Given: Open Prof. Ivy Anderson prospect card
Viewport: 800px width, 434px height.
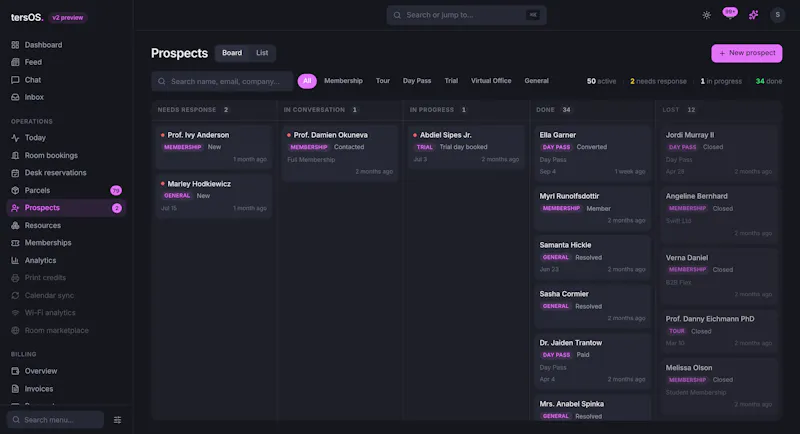Looking at the screenshot, I should [x=213, y=147].
